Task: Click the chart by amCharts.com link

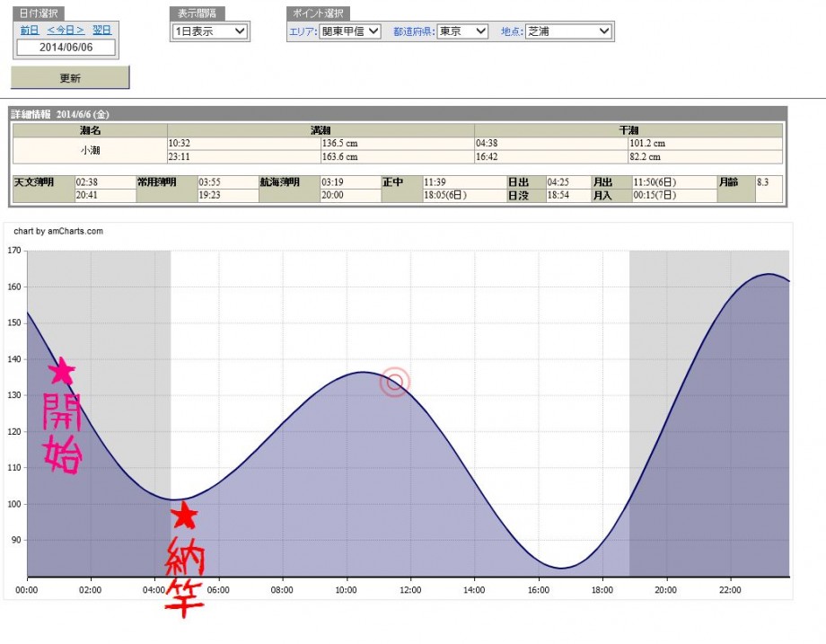Action: pyautogui.click(x=58, y=232)
